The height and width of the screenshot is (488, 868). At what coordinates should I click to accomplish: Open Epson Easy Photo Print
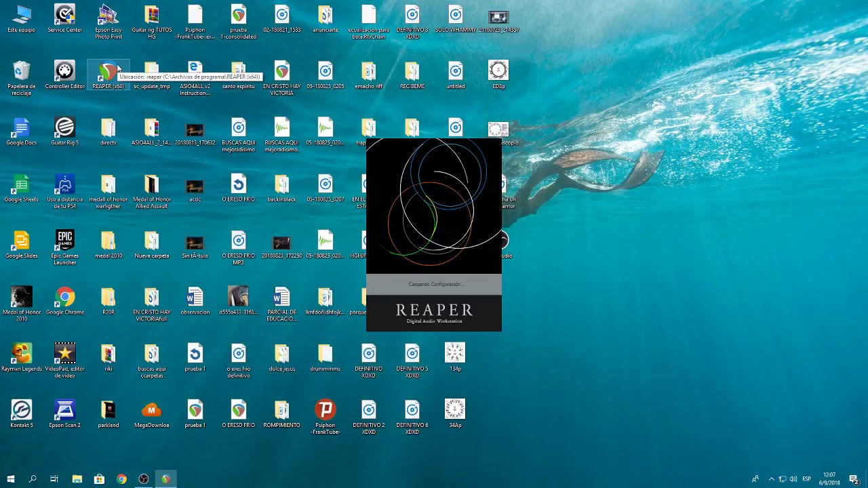coord(108,22)
